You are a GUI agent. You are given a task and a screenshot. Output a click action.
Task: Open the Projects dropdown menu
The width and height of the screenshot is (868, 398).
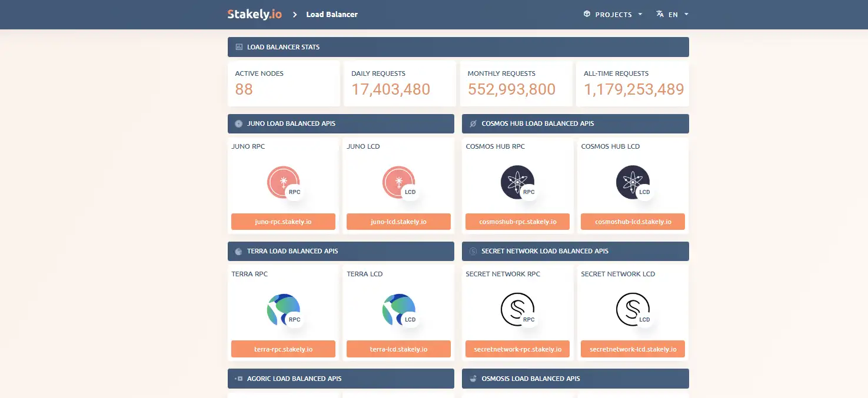coord(613,14)
